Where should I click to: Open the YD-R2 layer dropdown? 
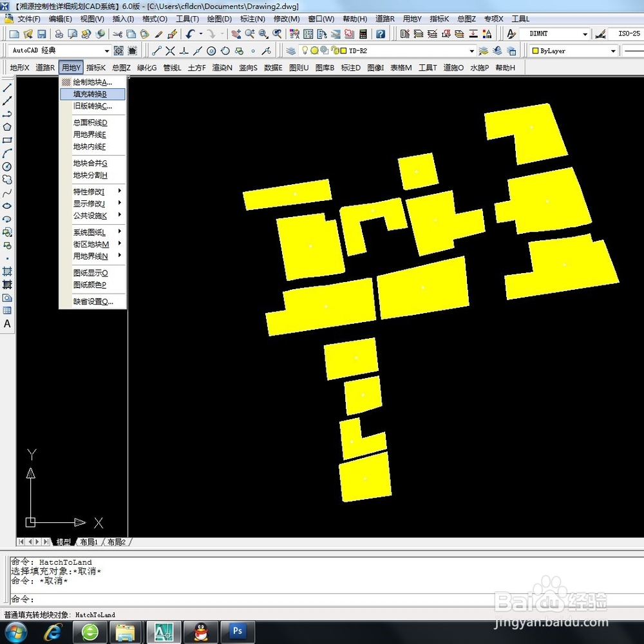click(471, 51)
